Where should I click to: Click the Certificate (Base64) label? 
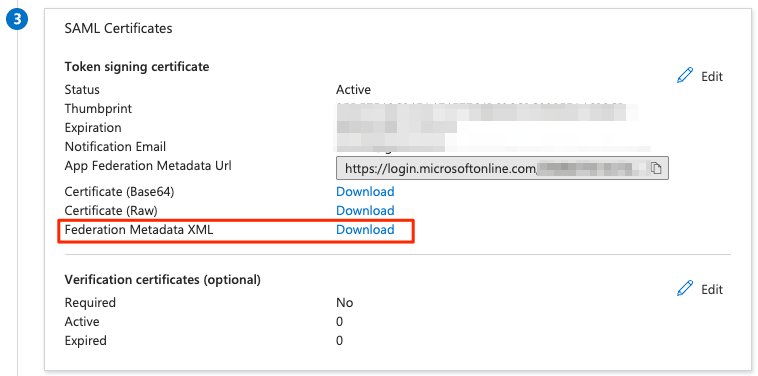(119, 192)
